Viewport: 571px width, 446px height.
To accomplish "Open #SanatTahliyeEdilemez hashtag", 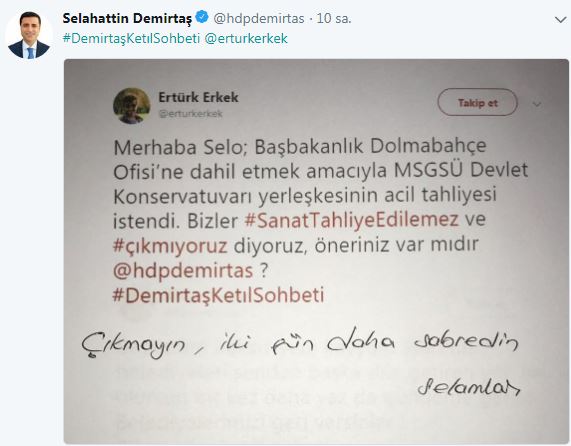I will pos(351,220).
